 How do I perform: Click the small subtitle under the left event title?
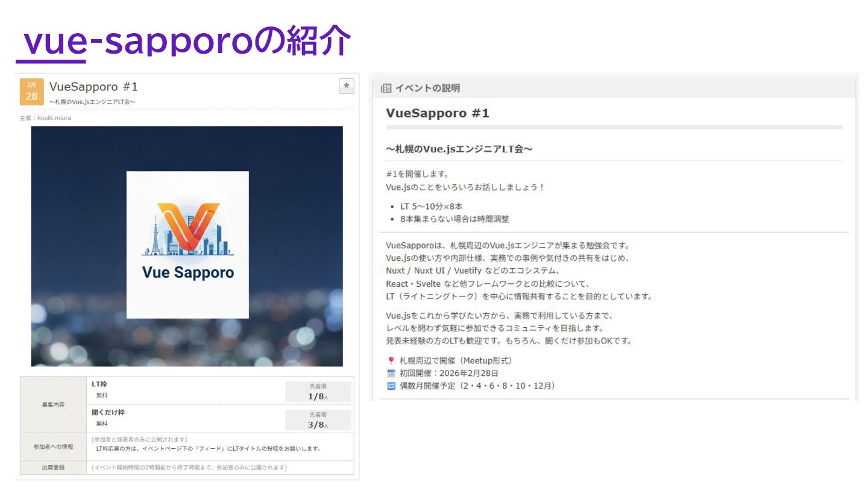click(x=92, y=101)
